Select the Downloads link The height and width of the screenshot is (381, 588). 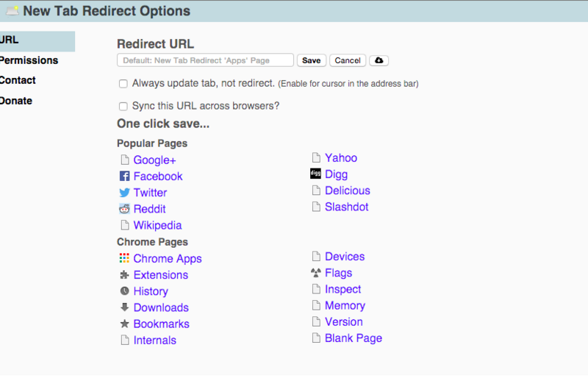pos(161,307)
